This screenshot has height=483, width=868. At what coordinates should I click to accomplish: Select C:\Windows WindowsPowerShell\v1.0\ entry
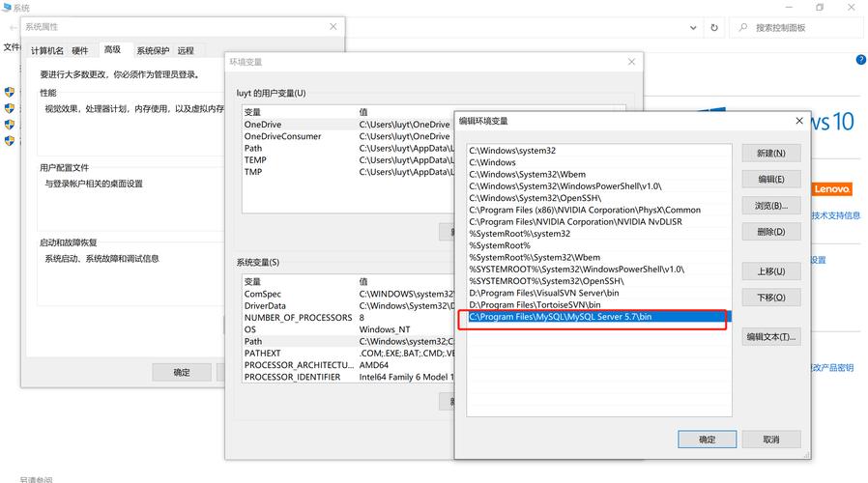pyautogui.click(x=599, y=185)
